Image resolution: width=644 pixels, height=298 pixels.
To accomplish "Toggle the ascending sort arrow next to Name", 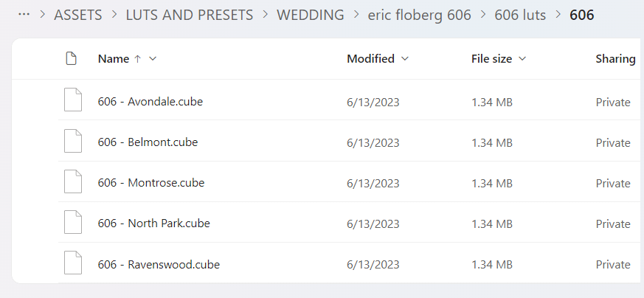I will coord(138,59).
